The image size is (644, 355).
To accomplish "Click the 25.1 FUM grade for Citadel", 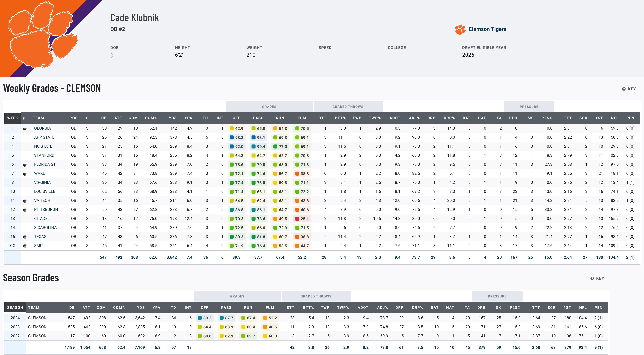I will point(302,219).
